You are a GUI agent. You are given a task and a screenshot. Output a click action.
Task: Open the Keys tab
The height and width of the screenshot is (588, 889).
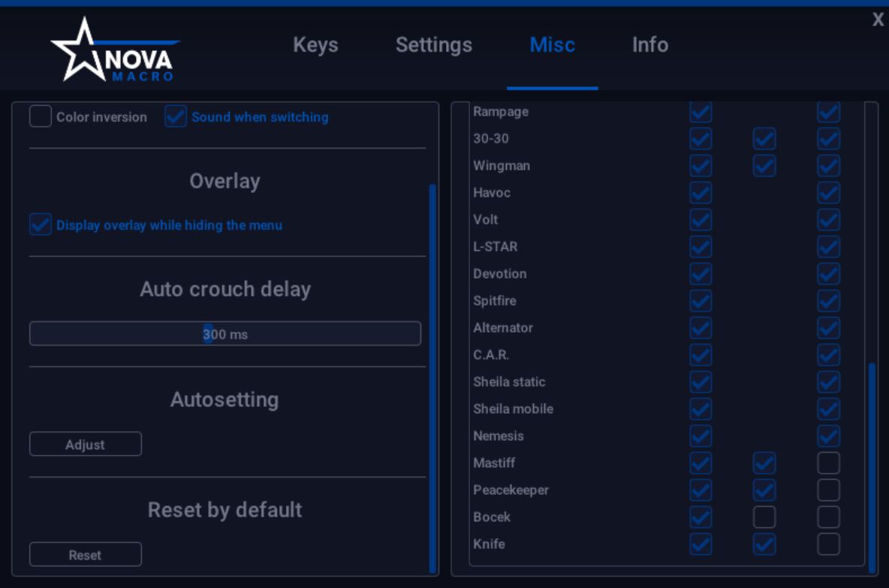click(315, 45)
